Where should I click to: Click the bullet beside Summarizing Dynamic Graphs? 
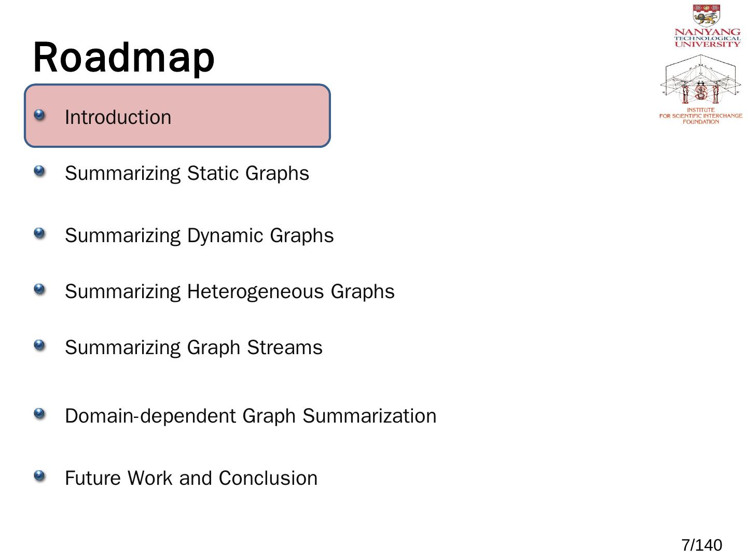tap(39, 233)
